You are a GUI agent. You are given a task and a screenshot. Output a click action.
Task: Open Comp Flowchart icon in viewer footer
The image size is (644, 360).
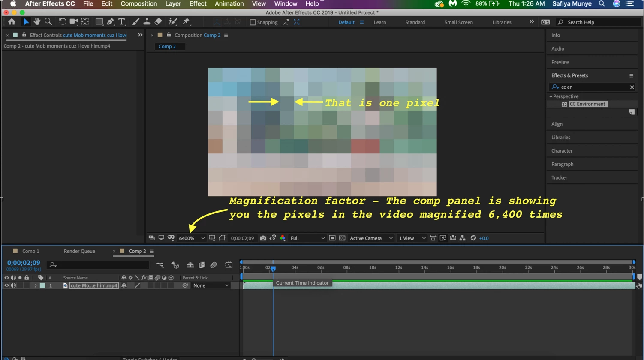pyautogui.click(x=463, y=238)
